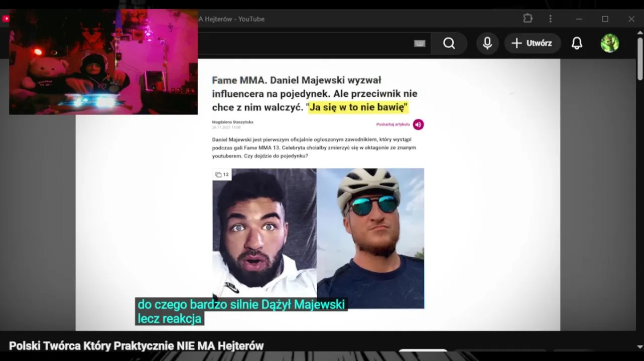Click the Posłuchaj artykułu link text

(393, 124)
